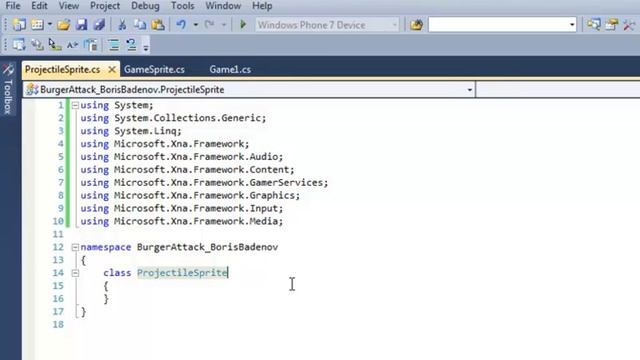Open the Edit menu
Screen dimensions: 640x360
39,6
